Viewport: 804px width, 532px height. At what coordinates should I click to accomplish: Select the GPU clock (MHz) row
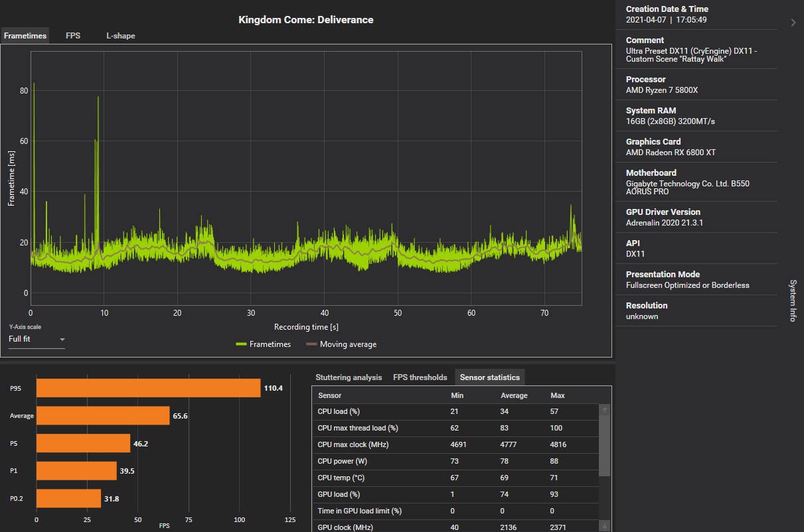click(455, 527)
